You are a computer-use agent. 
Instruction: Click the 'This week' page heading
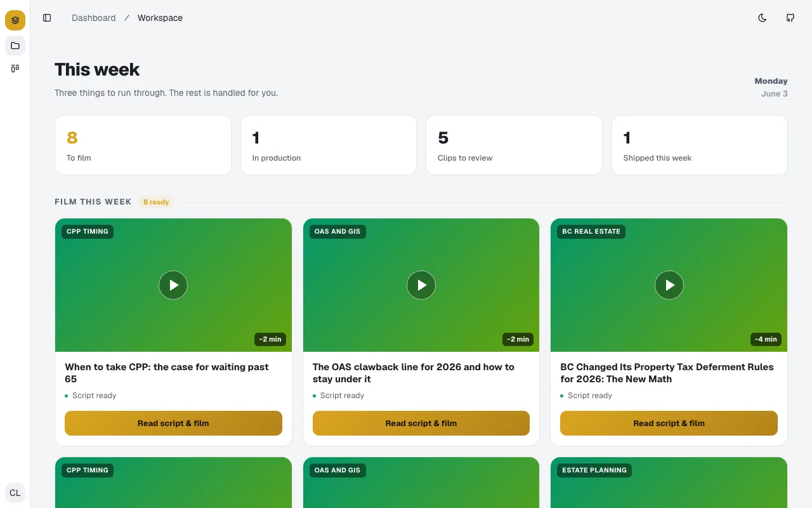click(97, 69)
